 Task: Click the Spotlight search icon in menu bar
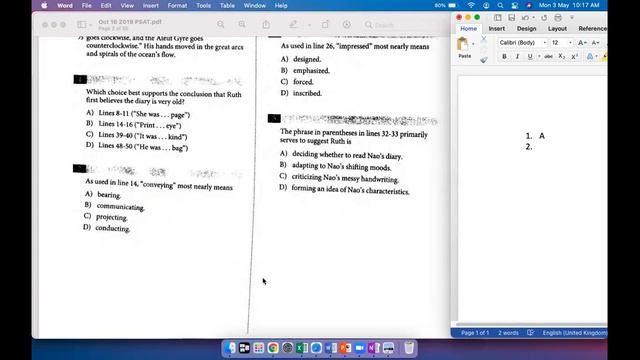coord(500,6)
